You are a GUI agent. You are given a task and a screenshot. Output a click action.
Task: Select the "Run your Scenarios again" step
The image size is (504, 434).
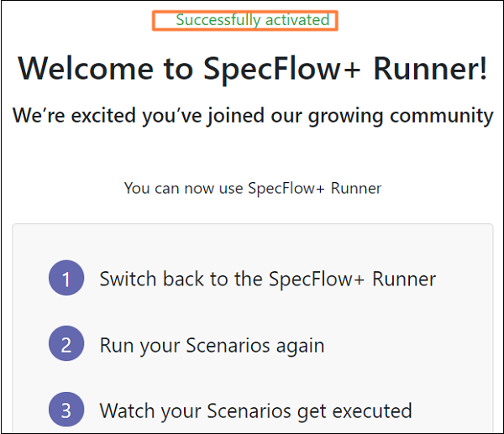pos(212,345)
